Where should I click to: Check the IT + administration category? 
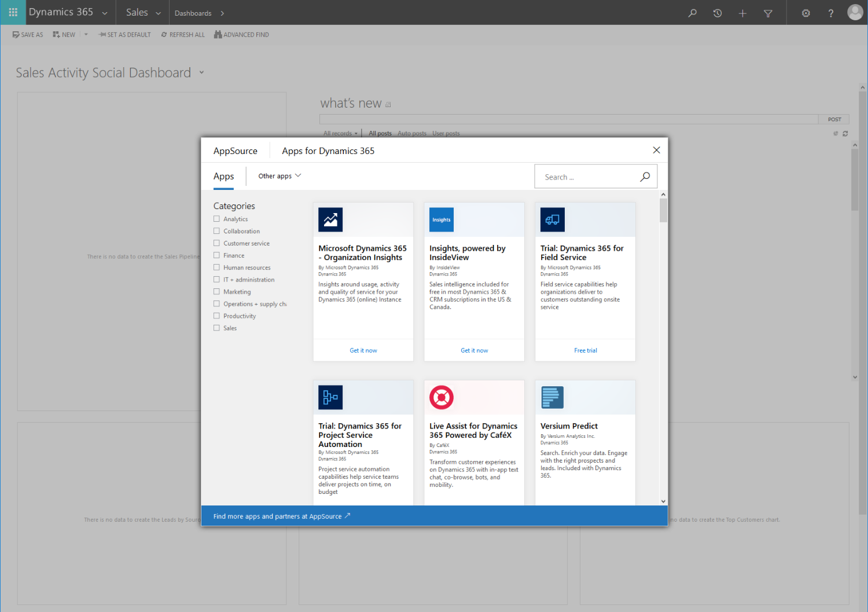(216, 280)
